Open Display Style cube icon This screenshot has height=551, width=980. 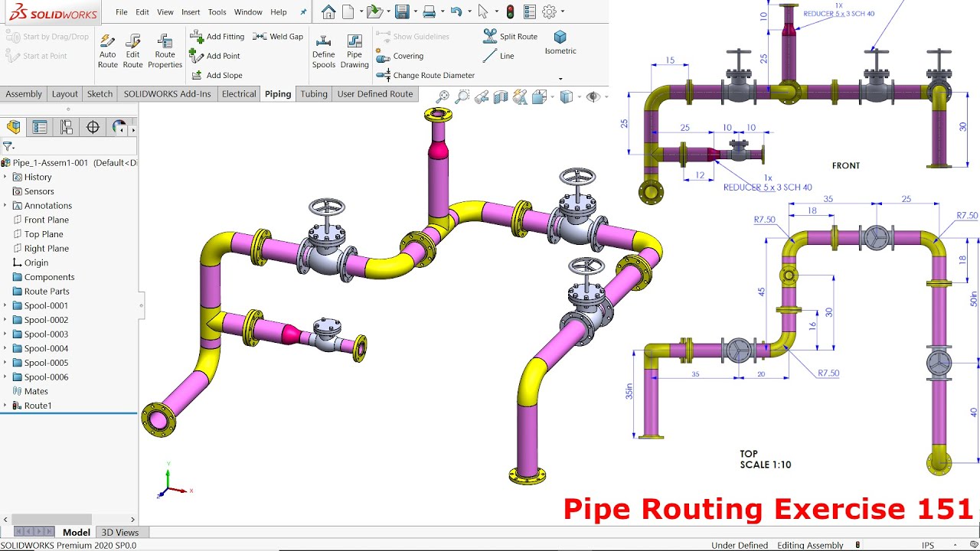pyautogui.click(x=567, y=96)
